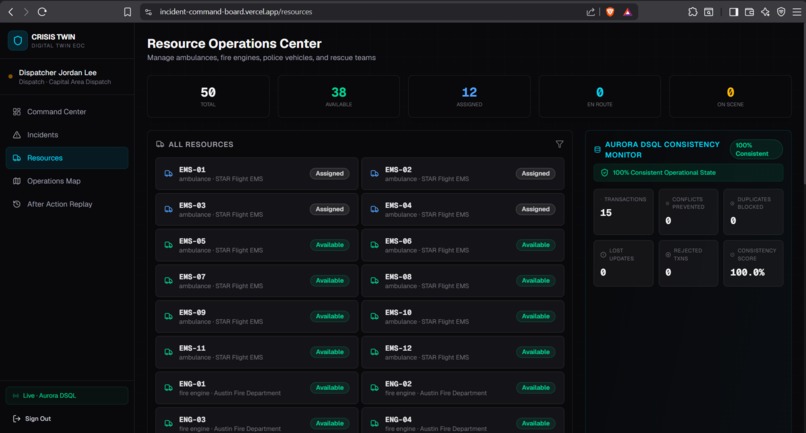
Task: Open Command Center in the sidebar
Action: (67, 112)
